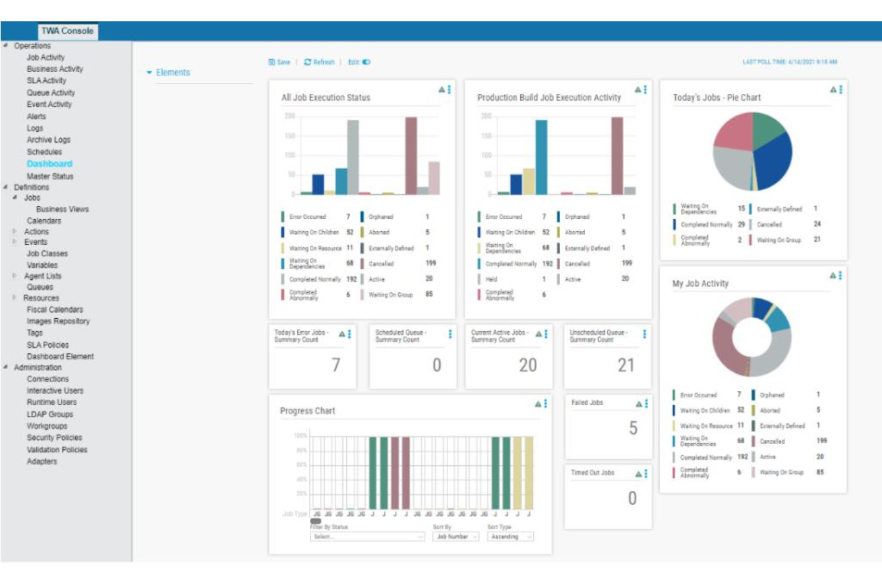Click the warning triangle on the Timed Out Jobs card

click(x=638, y=474)
